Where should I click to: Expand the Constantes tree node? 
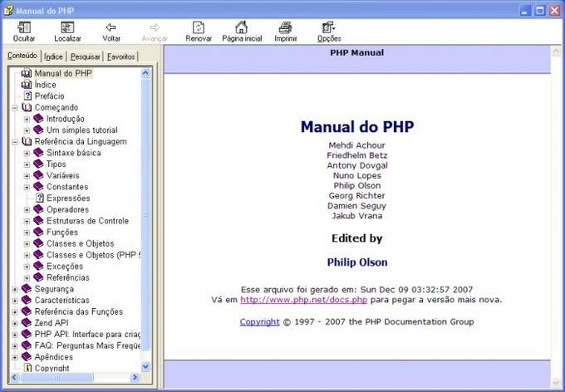tap(27, 187)
